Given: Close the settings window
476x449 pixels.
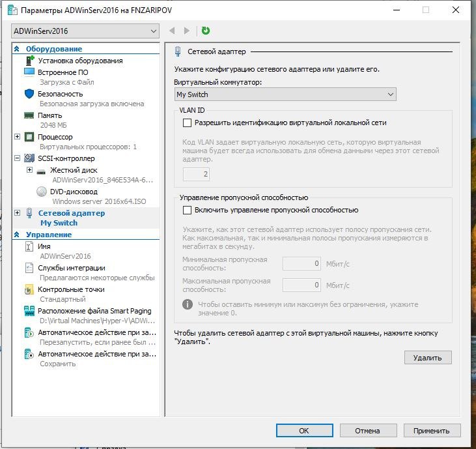Looking at the screenshot, I should 456,10.
